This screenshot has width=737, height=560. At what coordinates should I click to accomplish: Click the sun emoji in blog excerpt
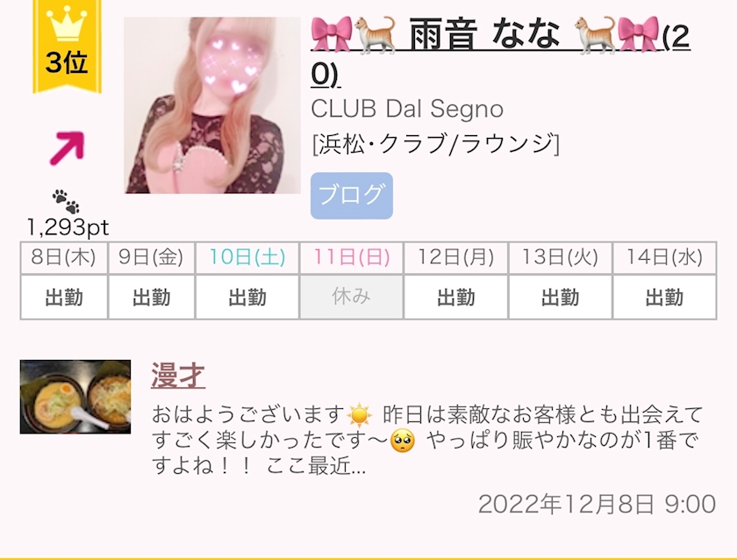360,416
